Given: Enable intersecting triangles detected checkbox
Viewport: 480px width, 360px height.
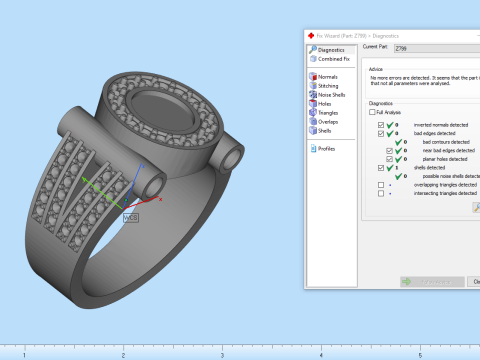Looking at the screenshot, I should tap(381, 194).
